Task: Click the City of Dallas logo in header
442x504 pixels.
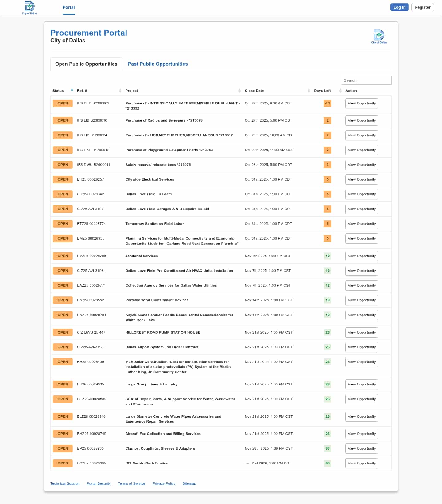Action: [29, 8]
